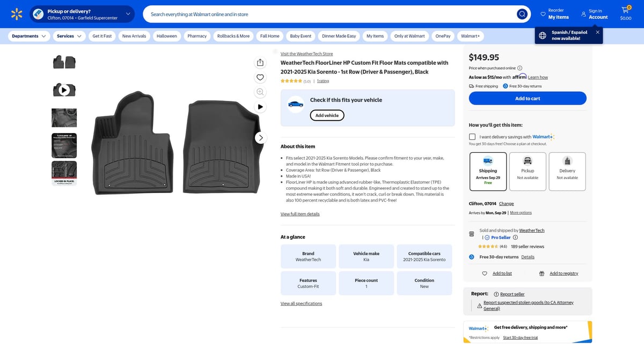Image resolution: width=644 pixels, height=362 pixels.
Task: Click Report seller link
Action: (512, 294)
